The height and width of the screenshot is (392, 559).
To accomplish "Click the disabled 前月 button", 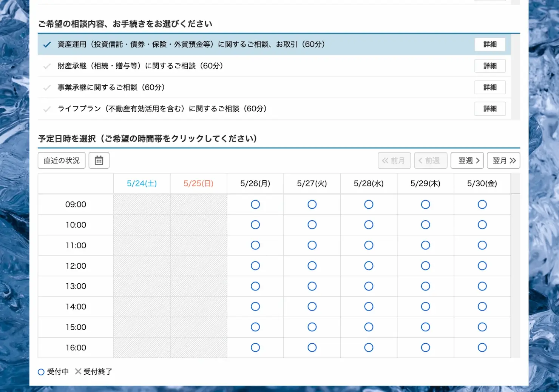I will [394, 160].
